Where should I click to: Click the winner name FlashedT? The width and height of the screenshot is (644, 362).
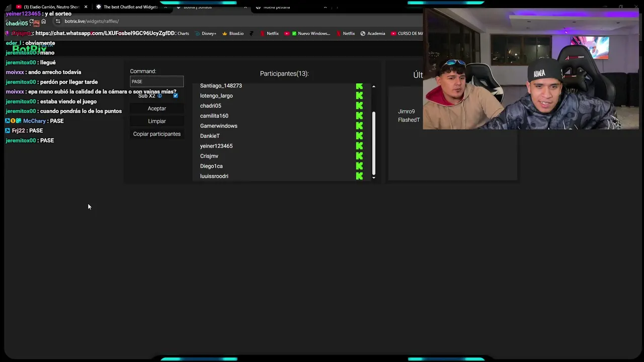point(409,120)
